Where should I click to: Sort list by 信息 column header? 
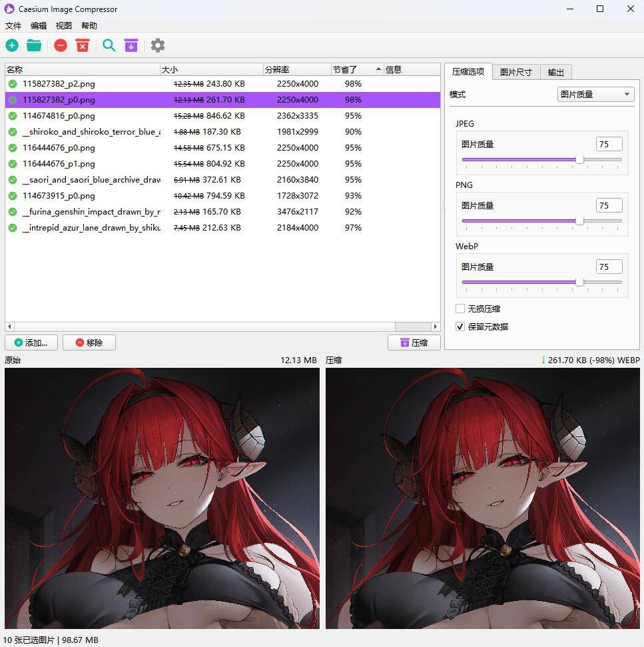[x=412, y=70]
